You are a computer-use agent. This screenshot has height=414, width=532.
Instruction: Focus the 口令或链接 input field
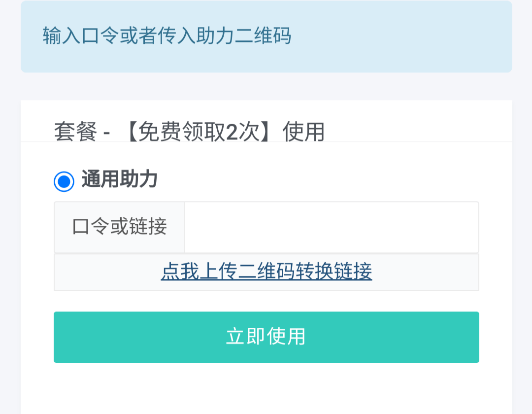click(331, 227)
